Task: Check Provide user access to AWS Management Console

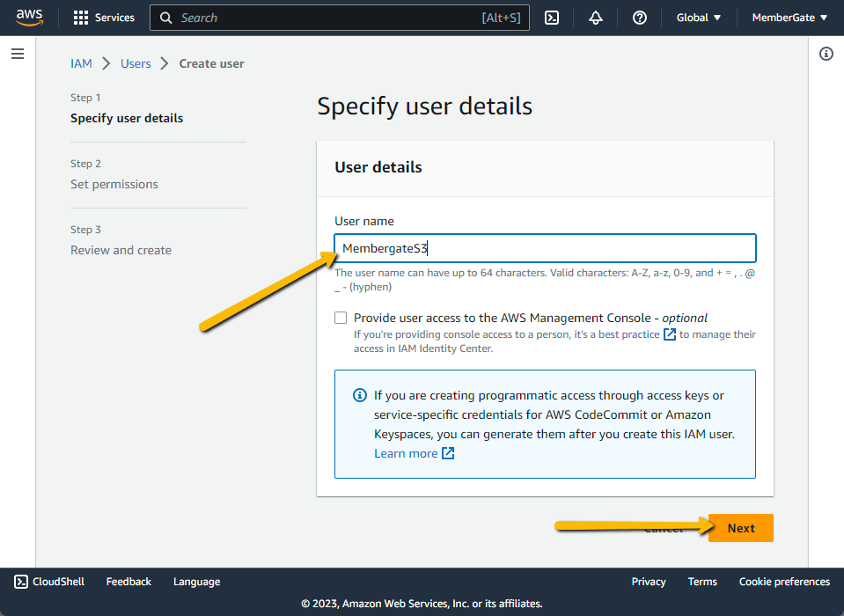Action: pos(341,318)
